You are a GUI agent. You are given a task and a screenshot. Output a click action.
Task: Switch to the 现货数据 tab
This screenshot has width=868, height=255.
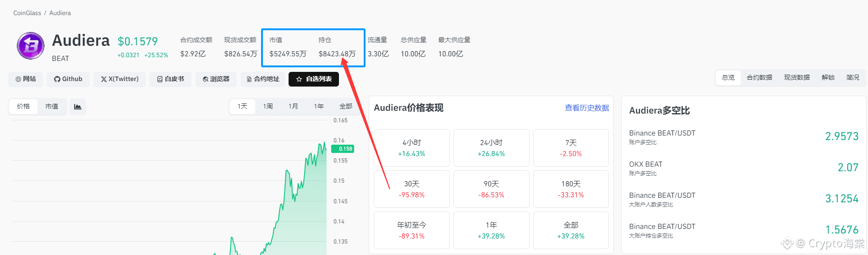[x=797, y=78]
